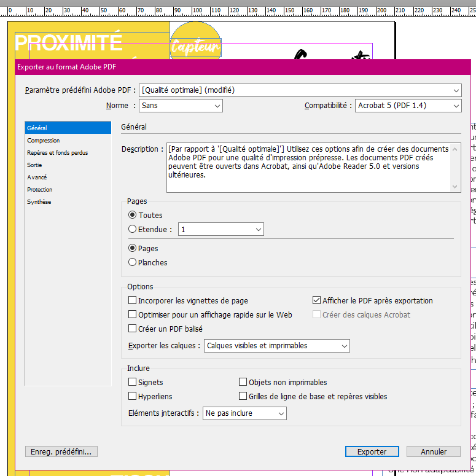This screenshot has height=476, width=476.
Task: Open the Exporter les calques dropdown
Action: tap(276, 346)
